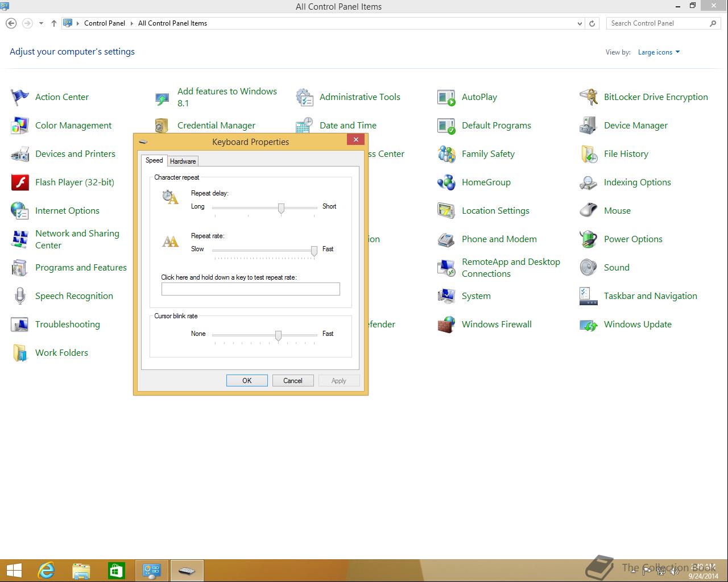
Task: Open BitLocker Drive Encryption icon
Action: 589,97
